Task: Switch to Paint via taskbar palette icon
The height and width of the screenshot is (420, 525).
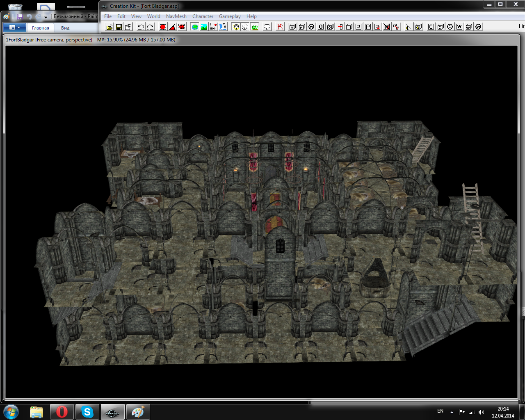Action: click(138, 412)
